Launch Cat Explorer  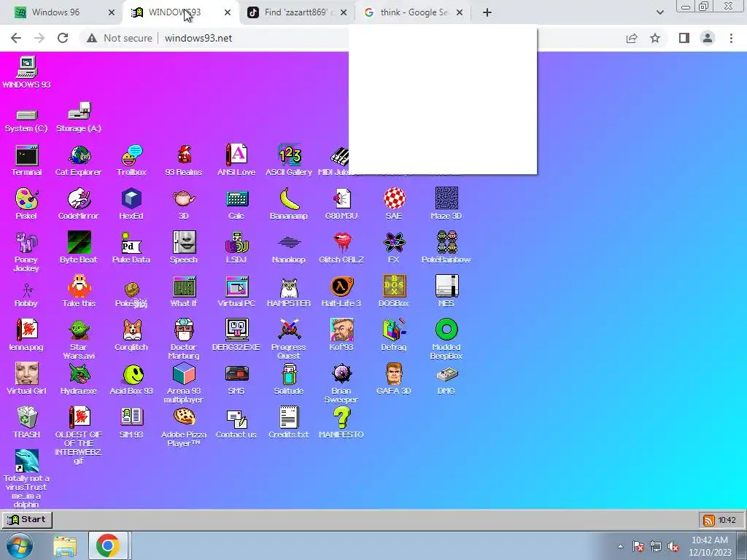tap(79, 160)
